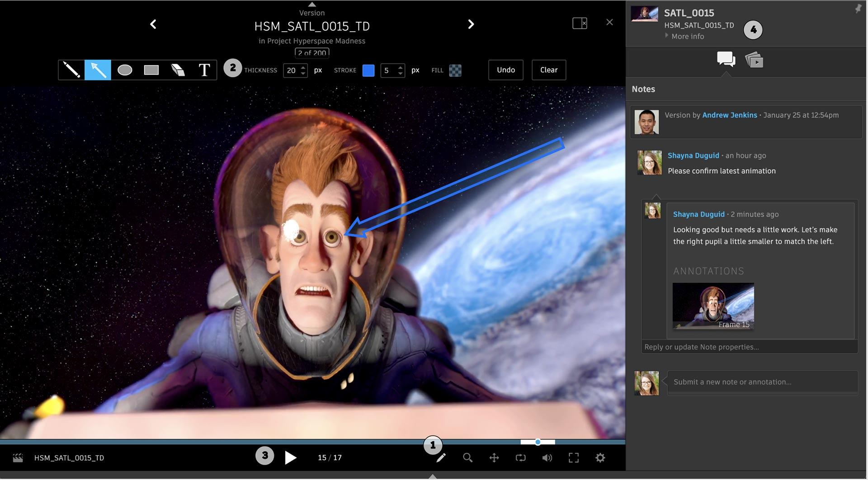Expand the bottom panel arrow
Viewport: 868px width, 480px height.
pos(433,476)
